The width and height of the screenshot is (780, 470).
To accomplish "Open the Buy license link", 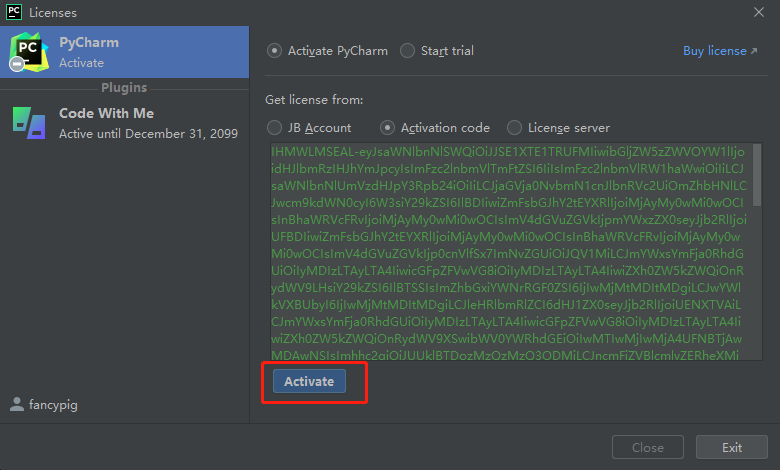I will [714, 51].
